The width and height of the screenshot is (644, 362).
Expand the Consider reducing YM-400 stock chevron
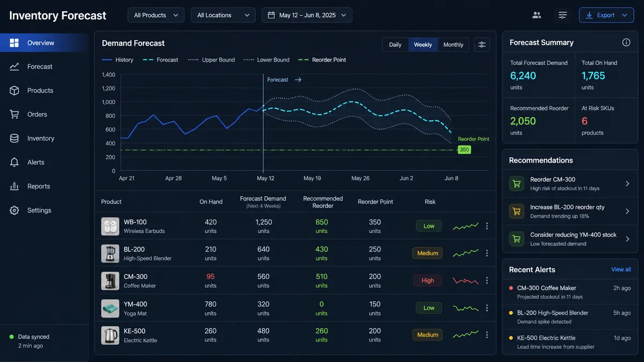(627, 239)
